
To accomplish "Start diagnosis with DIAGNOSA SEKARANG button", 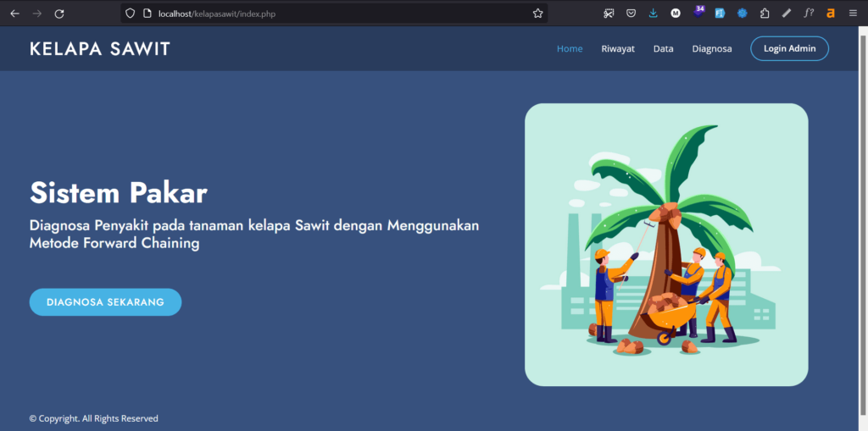I will click(105, 302).
